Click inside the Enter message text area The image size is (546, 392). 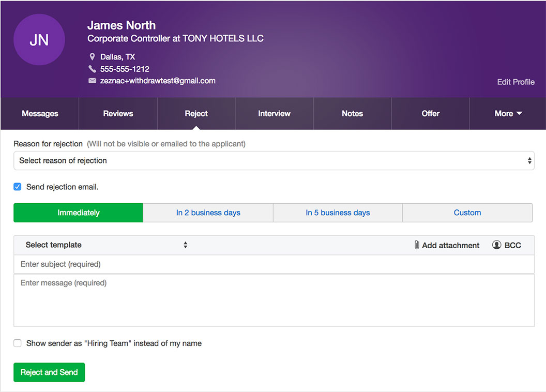tap(274, 300)
